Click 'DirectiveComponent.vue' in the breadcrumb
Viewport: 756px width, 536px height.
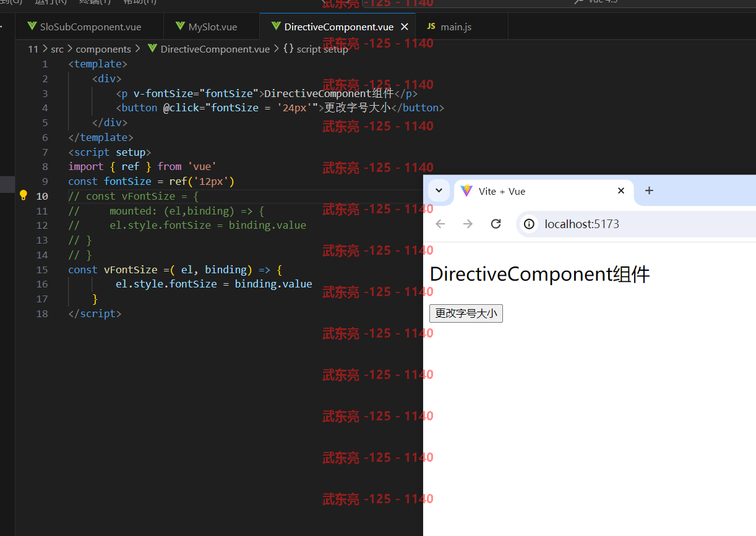[215, 49]
